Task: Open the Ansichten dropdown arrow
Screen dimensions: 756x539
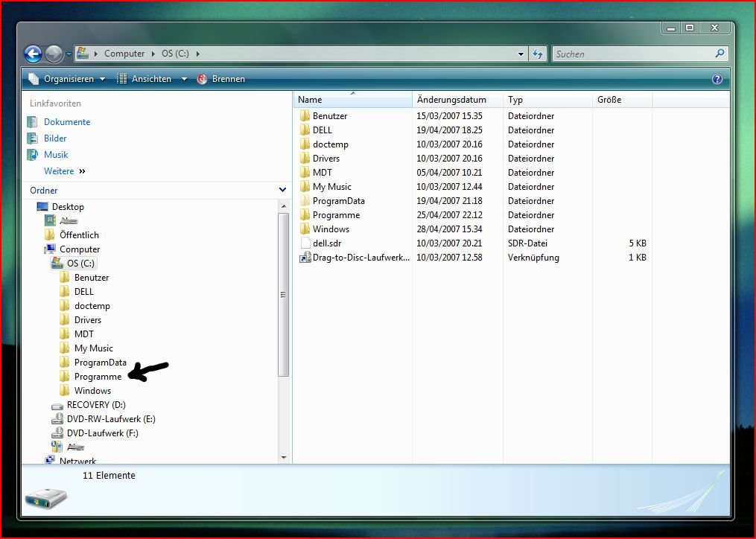Action: coord(184,79)
